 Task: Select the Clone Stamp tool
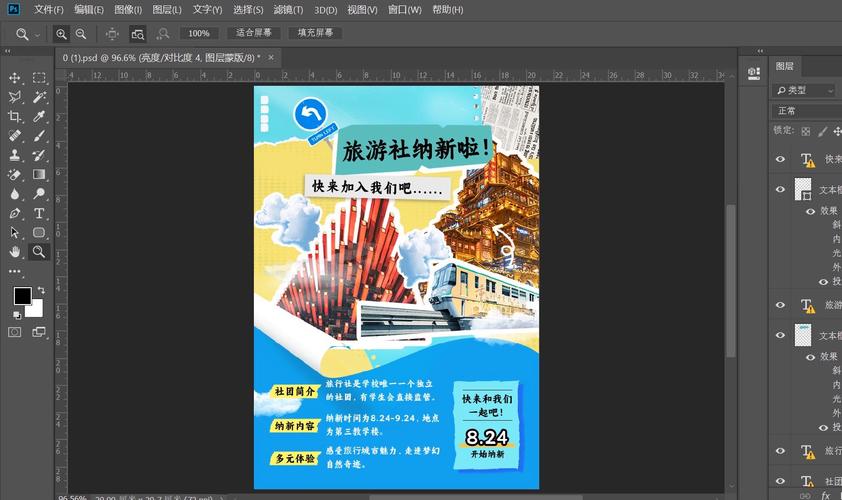pos(14,155)
